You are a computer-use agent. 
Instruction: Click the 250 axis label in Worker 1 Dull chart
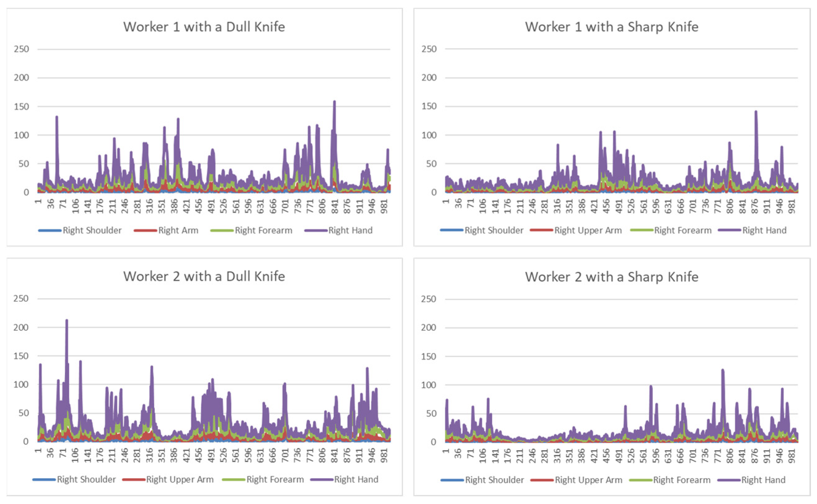pos(21,49)
